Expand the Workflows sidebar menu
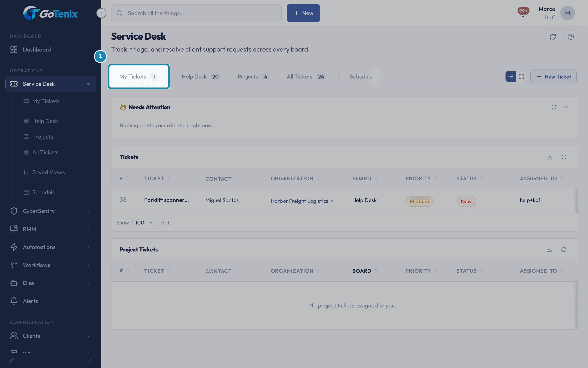Screen dimensions: 588x368 (x=88, y=265)
